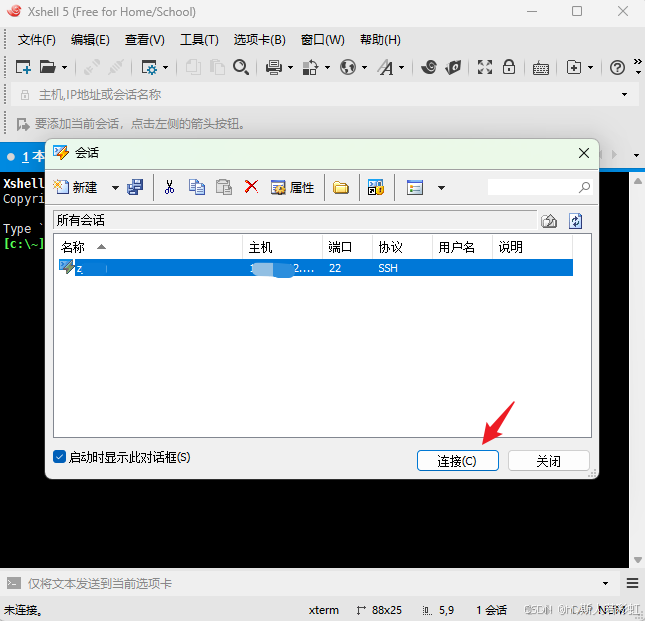Sort by the 主机 column header

pos(282,247)
